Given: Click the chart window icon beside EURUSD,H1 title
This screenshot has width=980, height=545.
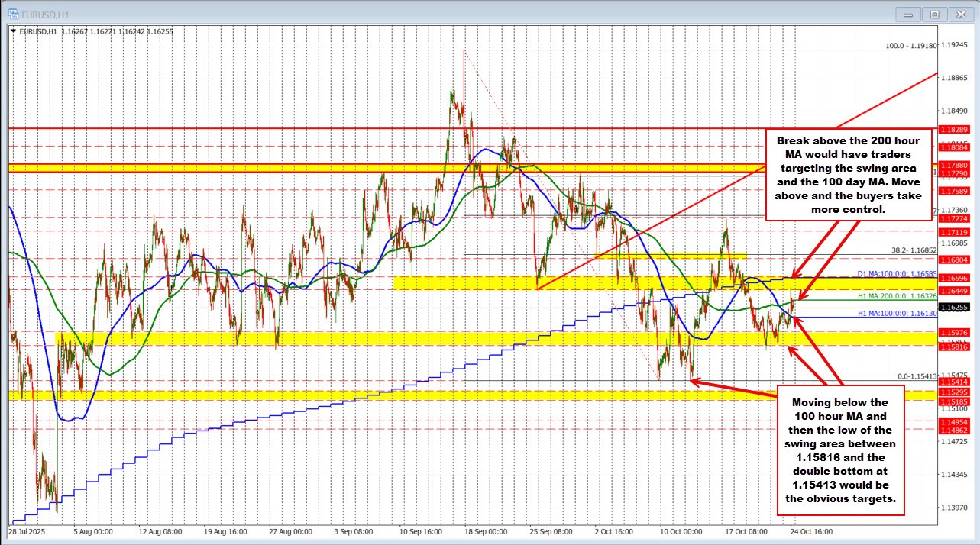Looking at the screenshot, I should (x=8, y=14).
